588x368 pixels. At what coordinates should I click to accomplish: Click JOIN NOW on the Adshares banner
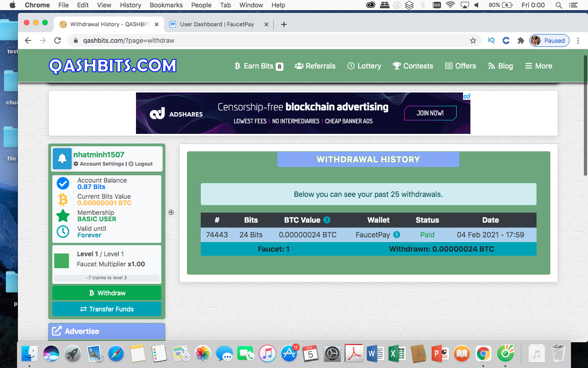[430, 113]
